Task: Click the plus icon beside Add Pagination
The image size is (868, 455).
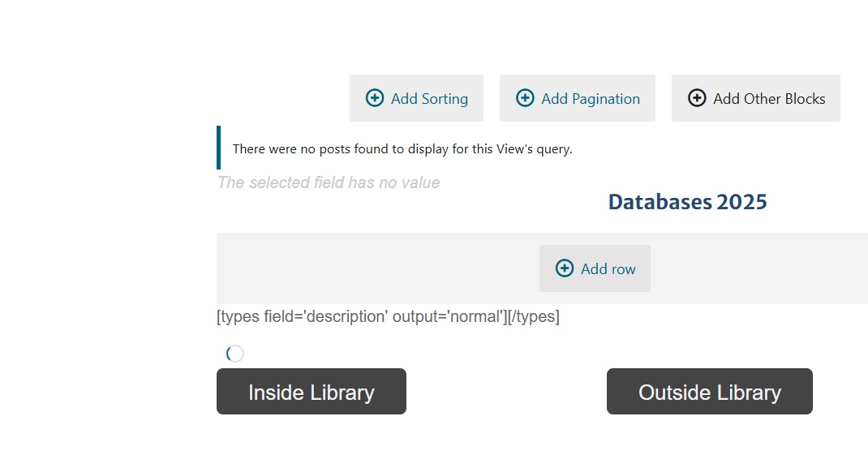Action: tap(525, 98)
